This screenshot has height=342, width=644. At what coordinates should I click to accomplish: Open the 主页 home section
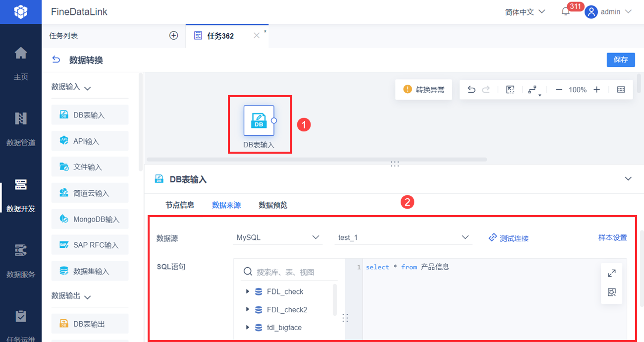21,62
